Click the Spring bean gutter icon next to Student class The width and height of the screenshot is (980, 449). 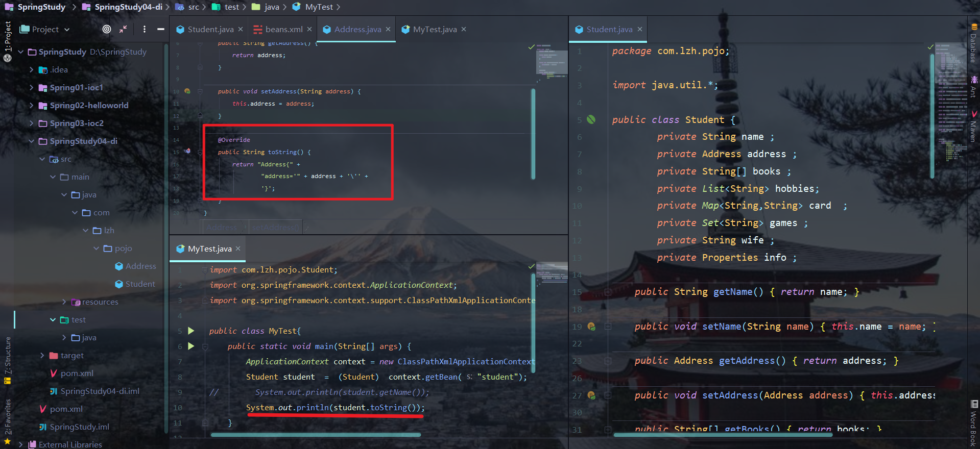click(591, 119)
